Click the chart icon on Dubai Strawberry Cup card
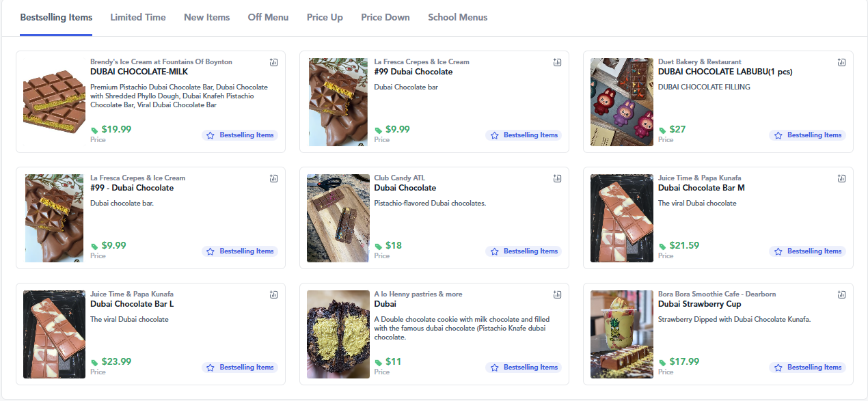Screen dimensions: 868x401 841,294
